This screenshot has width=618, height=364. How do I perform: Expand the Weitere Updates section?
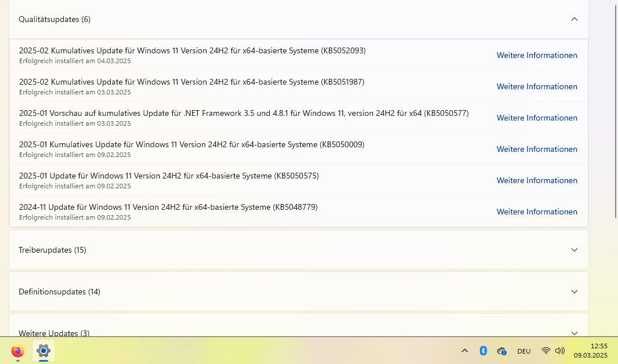coord(574,333)
